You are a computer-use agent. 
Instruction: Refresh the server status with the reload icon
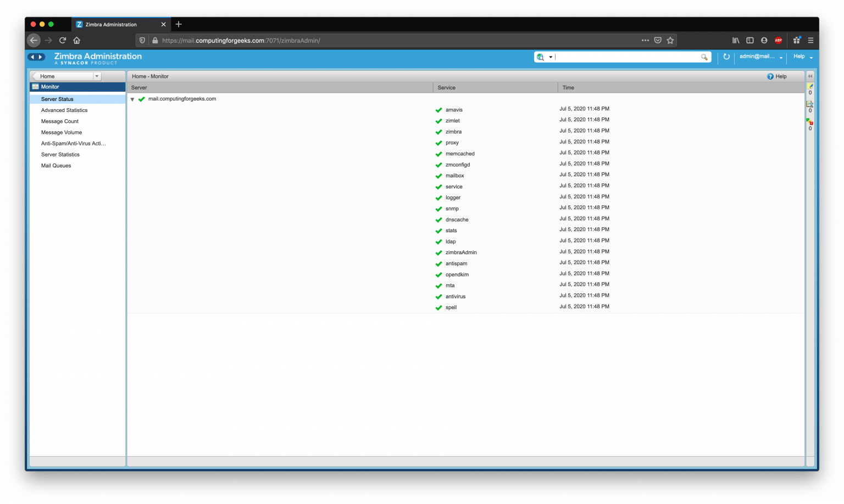point(726,57)
